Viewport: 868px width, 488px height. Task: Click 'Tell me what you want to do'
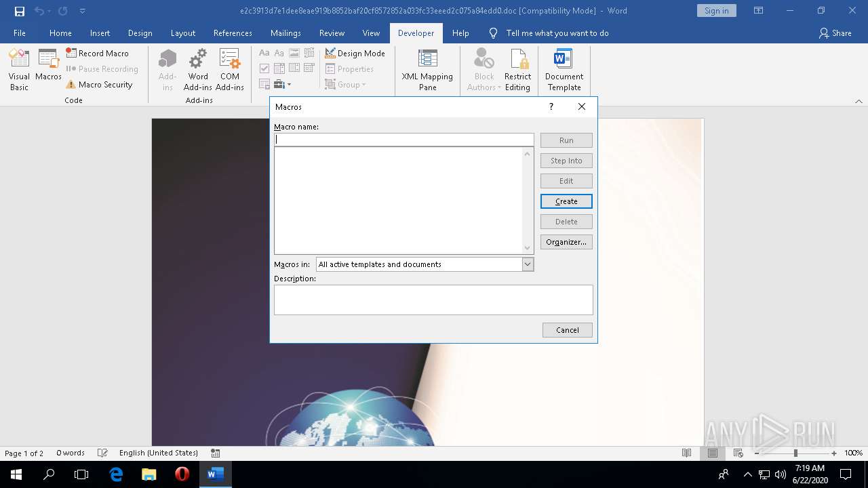click(557, 33)
